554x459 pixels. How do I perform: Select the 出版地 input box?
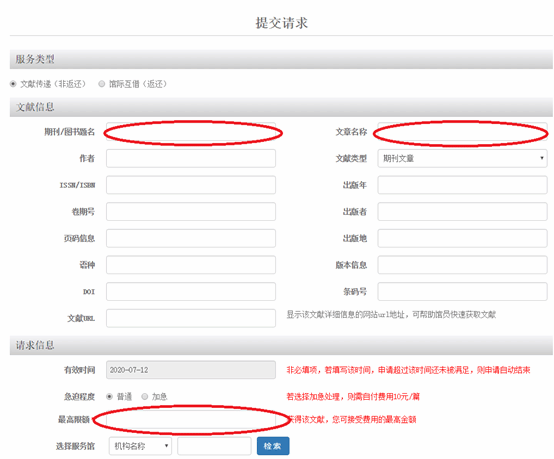(x=462, y=239)
